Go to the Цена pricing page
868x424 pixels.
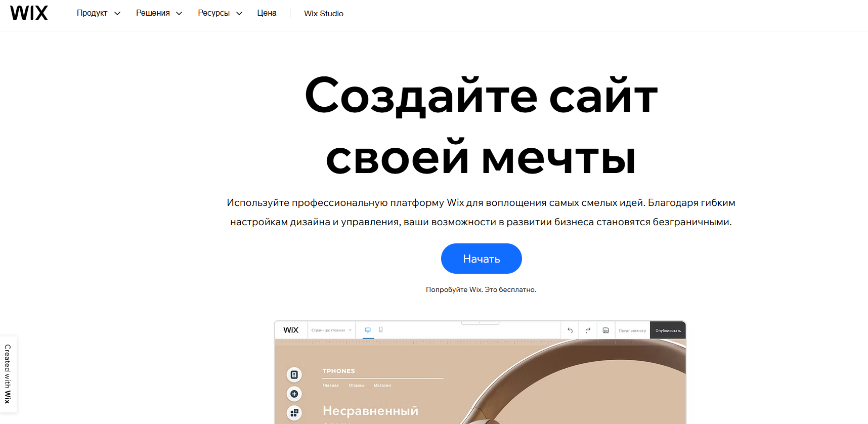(267, 13)
